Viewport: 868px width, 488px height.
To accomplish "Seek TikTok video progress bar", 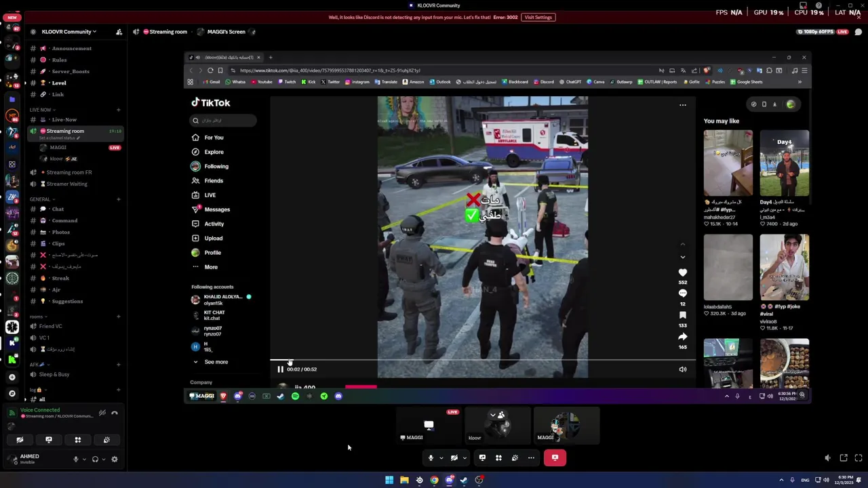I will (483, 361).
